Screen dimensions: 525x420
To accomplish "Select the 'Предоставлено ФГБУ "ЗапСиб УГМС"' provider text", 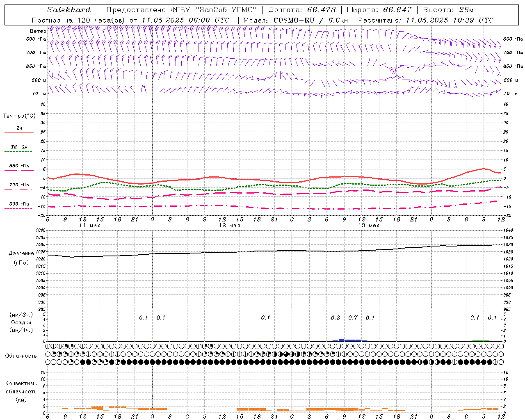I will [x=181, y=10].
